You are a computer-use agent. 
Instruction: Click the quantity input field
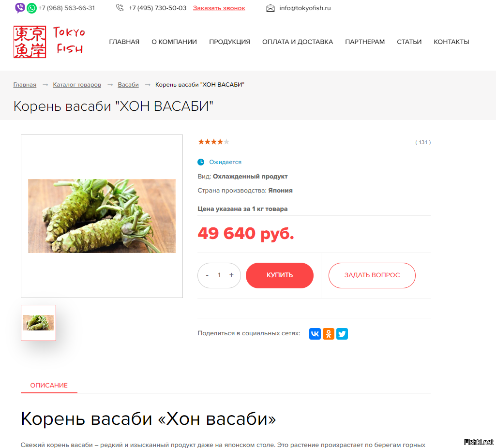pos(219,275)
